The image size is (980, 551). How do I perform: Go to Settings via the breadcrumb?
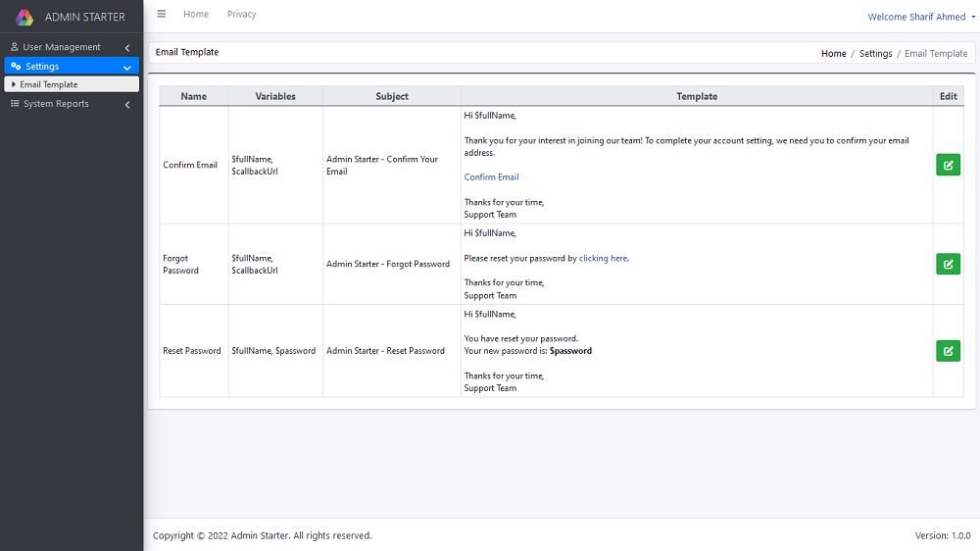pyautogui.click(x=875, y=54)
